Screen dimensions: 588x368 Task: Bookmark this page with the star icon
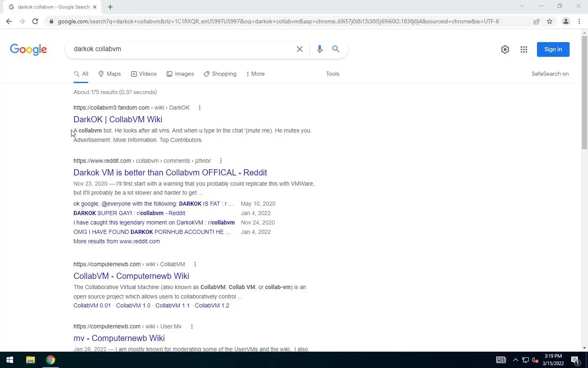pyautogui.click(x=550, y=21)
